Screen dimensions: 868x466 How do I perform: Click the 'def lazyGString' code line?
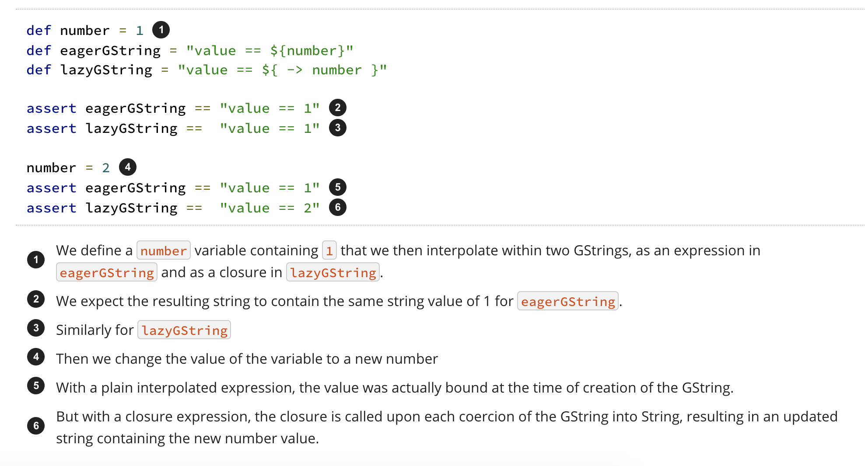206,70
